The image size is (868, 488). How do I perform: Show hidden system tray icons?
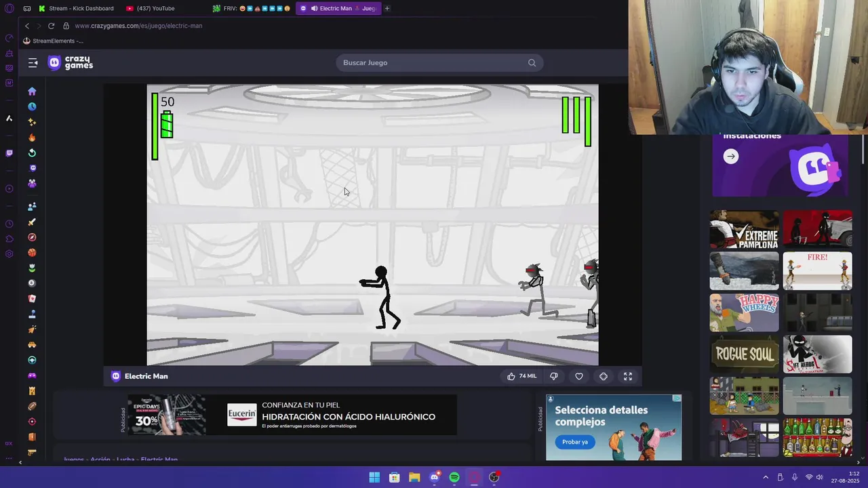(x=766, y=477)
